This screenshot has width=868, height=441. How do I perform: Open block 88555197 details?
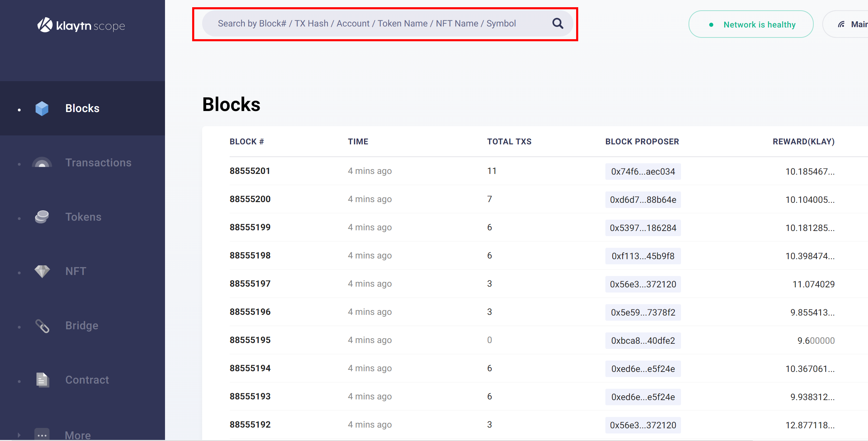tap(250, 284)
